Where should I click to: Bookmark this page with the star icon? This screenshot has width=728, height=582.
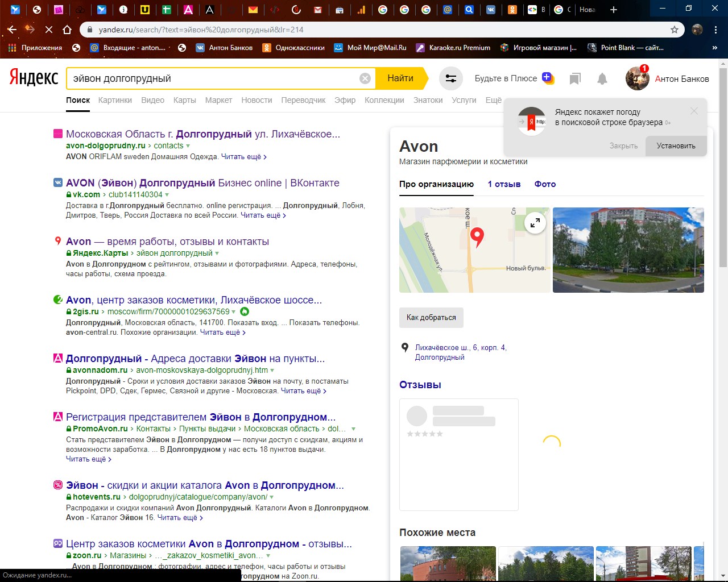(x=675, y=30)
